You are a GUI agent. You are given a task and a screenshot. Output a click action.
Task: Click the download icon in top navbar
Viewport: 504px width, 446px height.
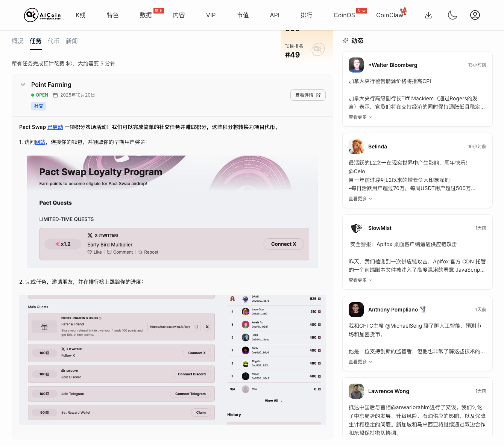428,15
